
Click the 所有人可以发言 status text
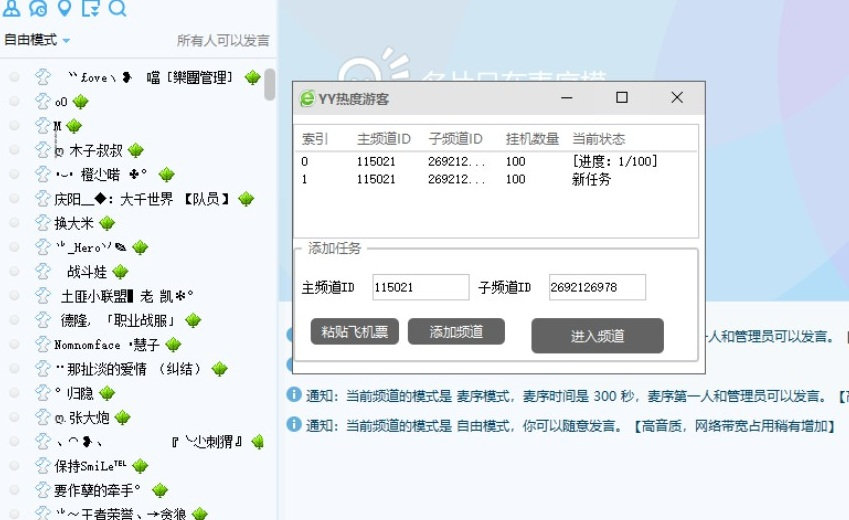(223, 41)
